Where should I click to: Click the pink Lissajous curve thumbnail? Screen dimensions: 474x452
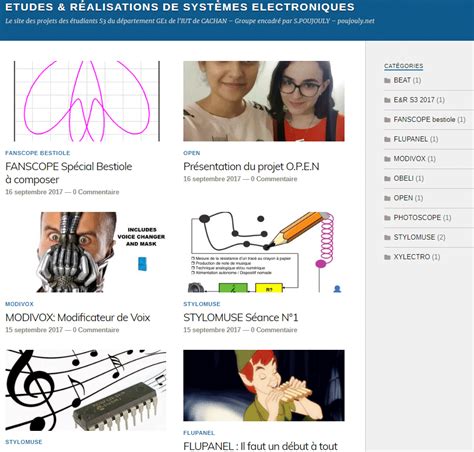(x=86, y=101)
